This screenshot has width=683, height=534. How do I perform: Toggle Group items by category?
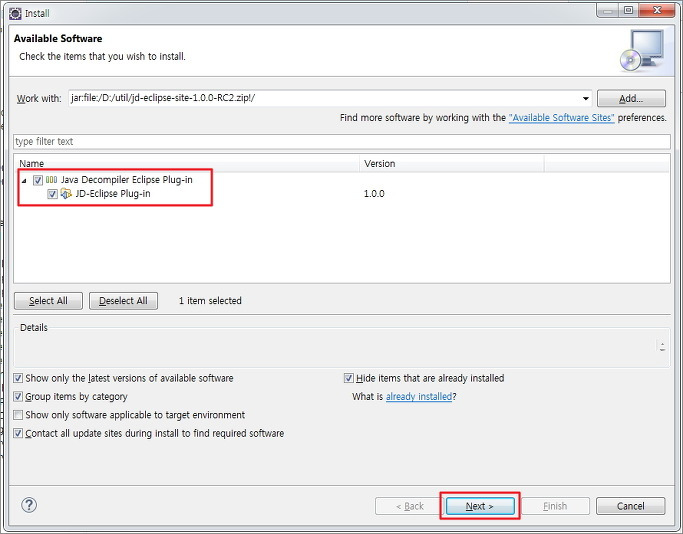[x=18, y=396]
